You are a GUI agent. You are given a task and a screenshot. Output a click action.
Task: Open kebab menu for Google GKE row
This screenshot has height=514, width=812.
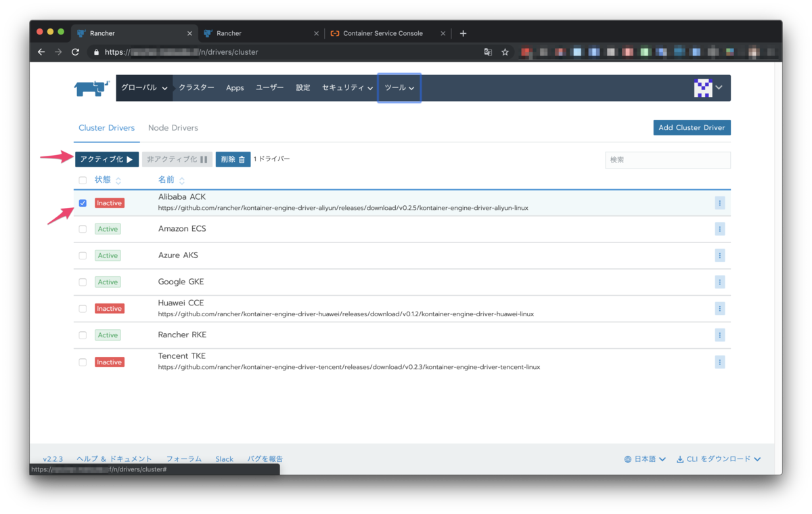click(719, 282)
